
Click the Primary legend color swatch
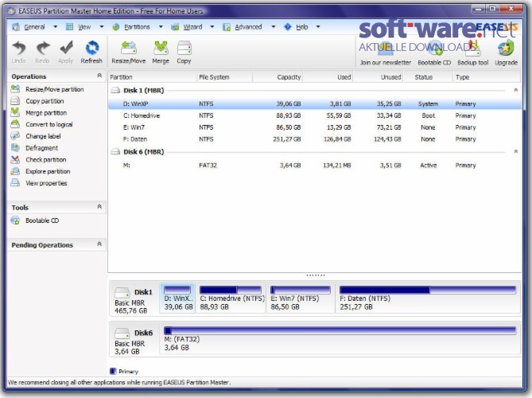click(113, 371)
